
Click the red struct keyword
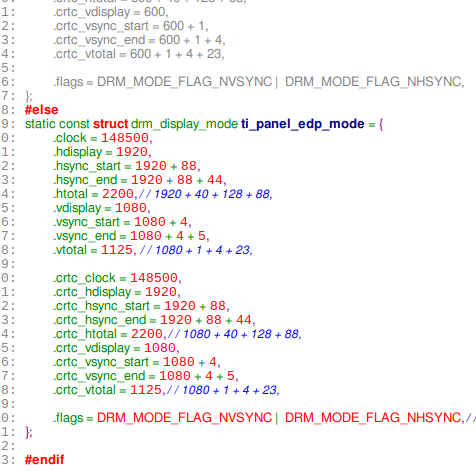(x=110, y=124)
